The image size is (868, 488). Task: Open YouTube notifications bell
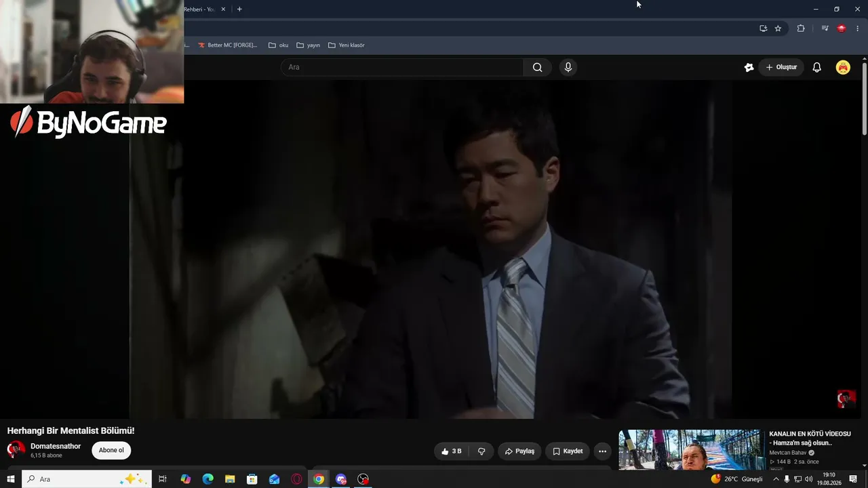click(816, 67)
